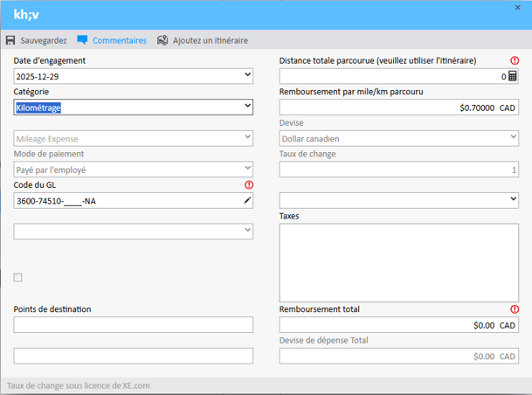The image size is (532, 395).
Task: Click in the Taxes text area
Action: point(399,262)
